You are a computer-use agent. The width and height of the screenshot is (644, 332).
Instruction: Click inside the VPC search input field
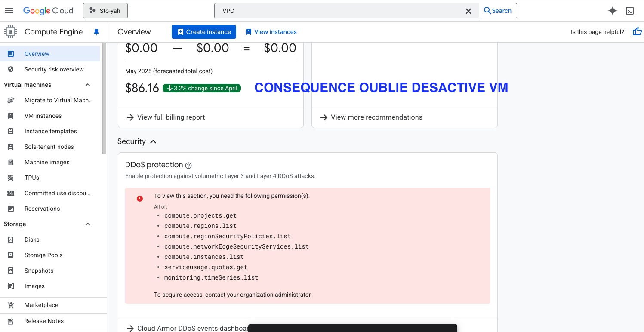tap(301, 10)
